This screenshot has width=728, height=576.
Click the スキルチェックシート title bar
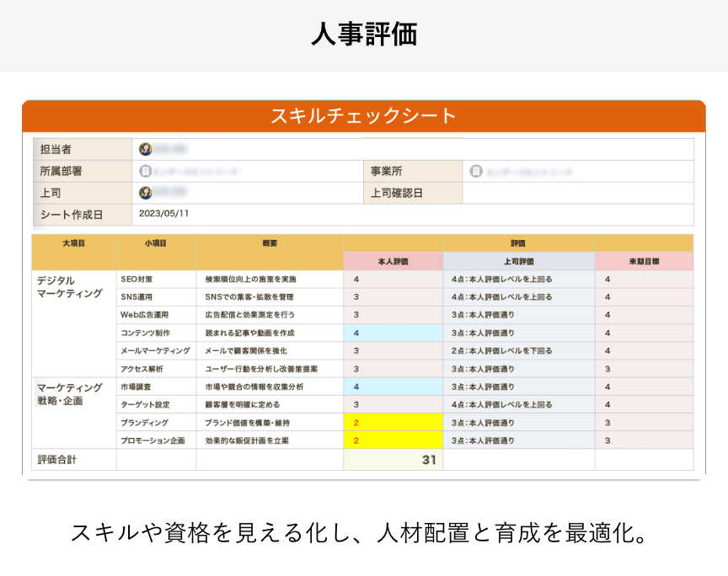(x=364, y=114)
